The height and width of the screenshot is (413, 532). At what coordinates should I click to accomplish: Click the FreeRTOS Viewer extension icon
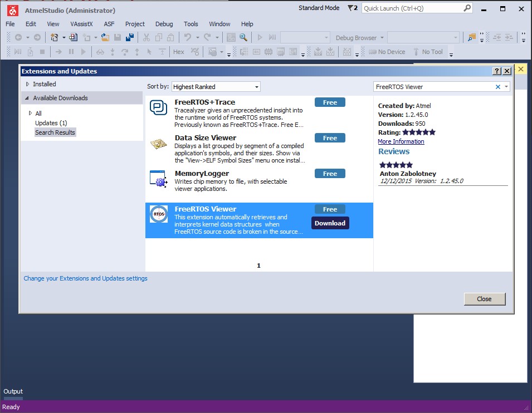point(159,214)
